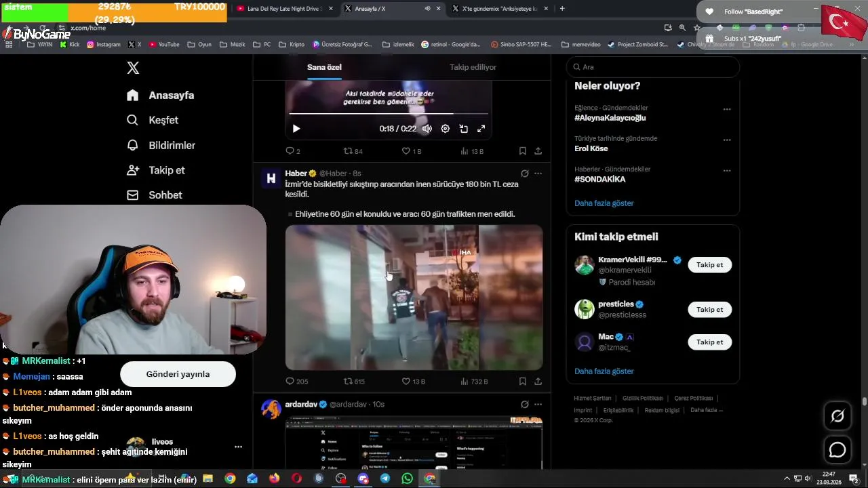868x488 pixels.
Task: Open Firefox from the taskbar
Action: 274,479
